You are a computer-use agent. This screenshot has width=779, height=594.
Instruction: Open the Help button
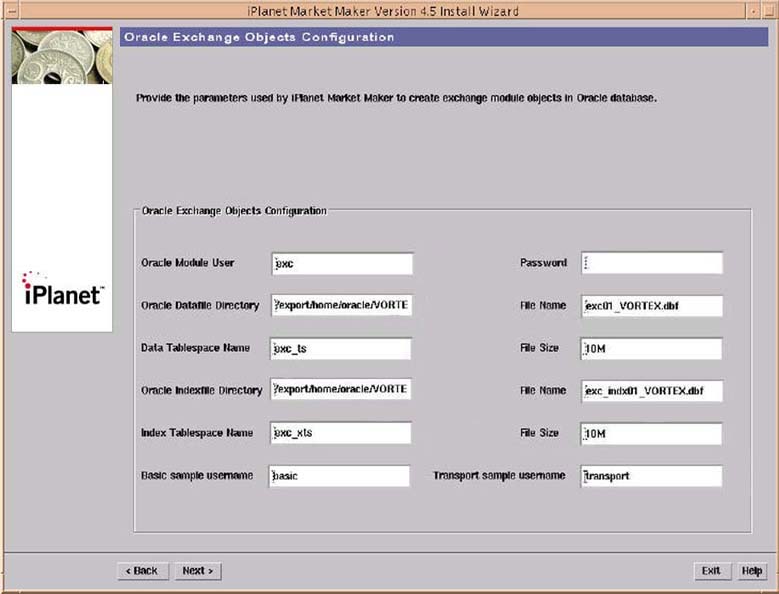point(752,571)
